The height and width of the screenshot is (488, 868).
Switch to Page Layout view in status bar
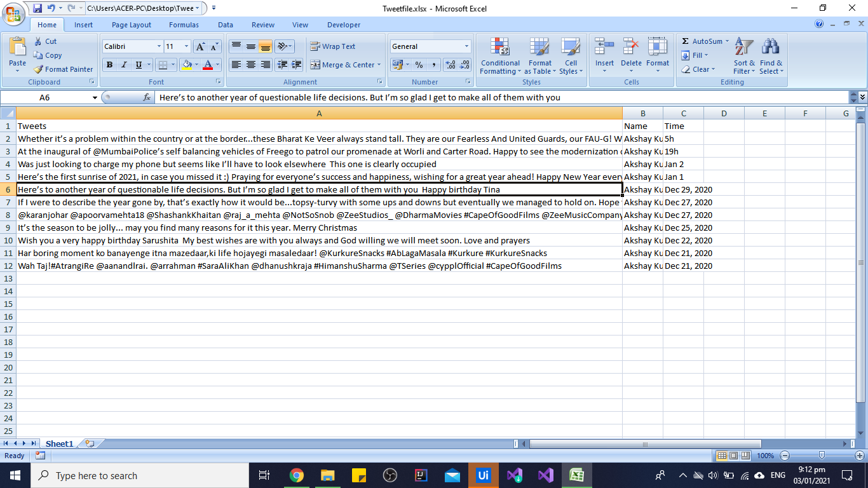[x=733, y=456]
